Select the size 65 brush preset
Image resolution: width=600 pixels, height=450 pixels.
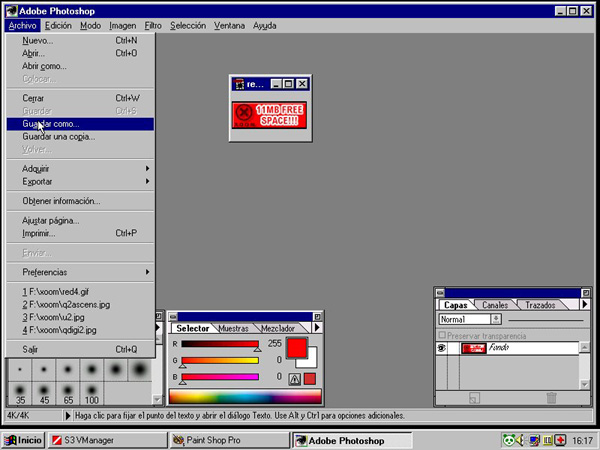68,393
